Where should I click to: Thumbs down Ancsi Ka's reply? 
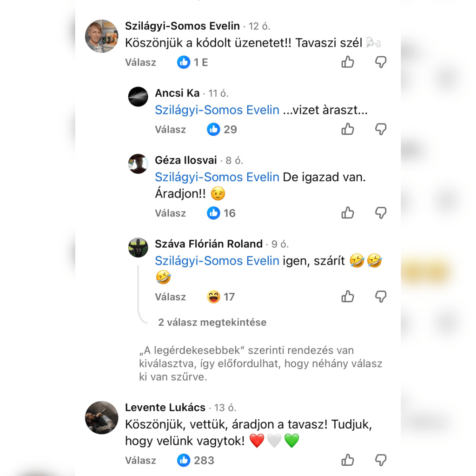point(381,129)
